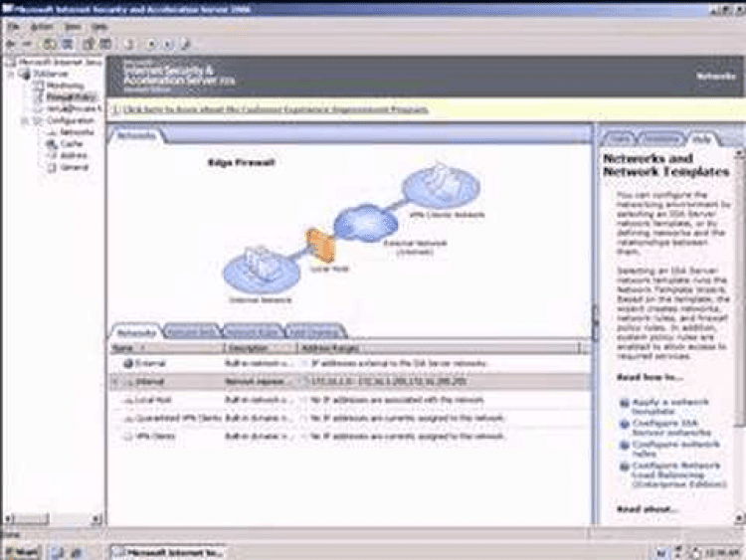Image resolution: width=746 pixels, height=560 pixels.
Task: Click the Up One Level toolbar icon
Action: [x=49, y=44]
